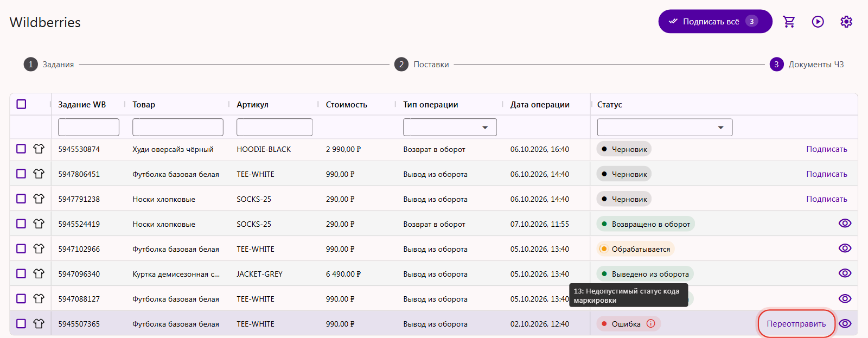Check the row for task 5945530874
The height and width of the screenshot is (338, 868).
tap(21, 149)
